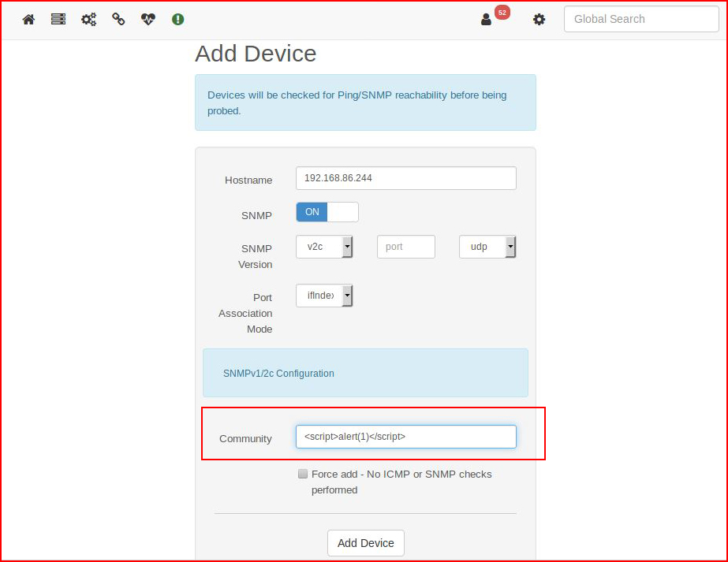The height and width of the screenshot is (562, 728).
Task: Open the Alerts exclamation icon
Action: coord(177,19)
